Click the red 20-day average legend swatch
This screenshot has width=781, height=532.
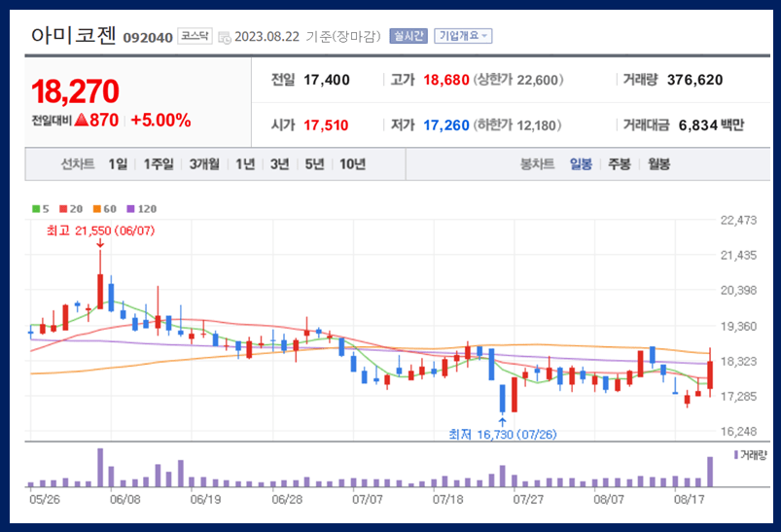[x=63, y=209]
